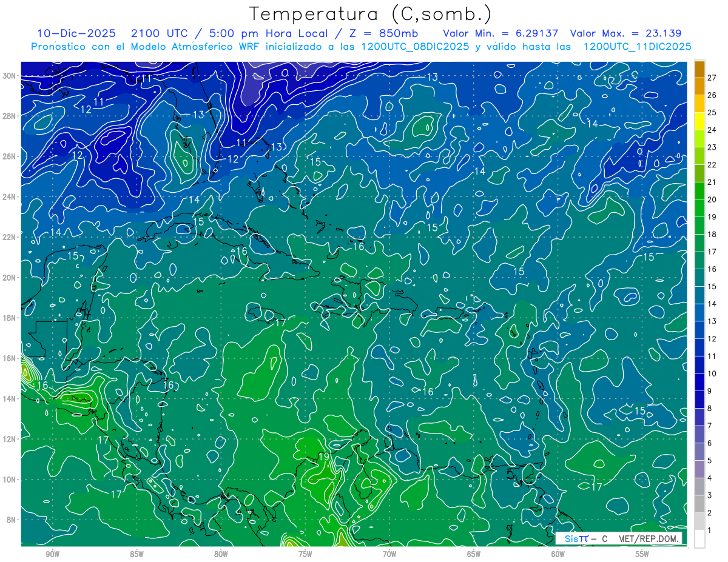Image resolution: width=728 pixels, height=562 pixels.
Task: Click the color scale label "9"
Action: pyautogui.click(x=710, y=391)
